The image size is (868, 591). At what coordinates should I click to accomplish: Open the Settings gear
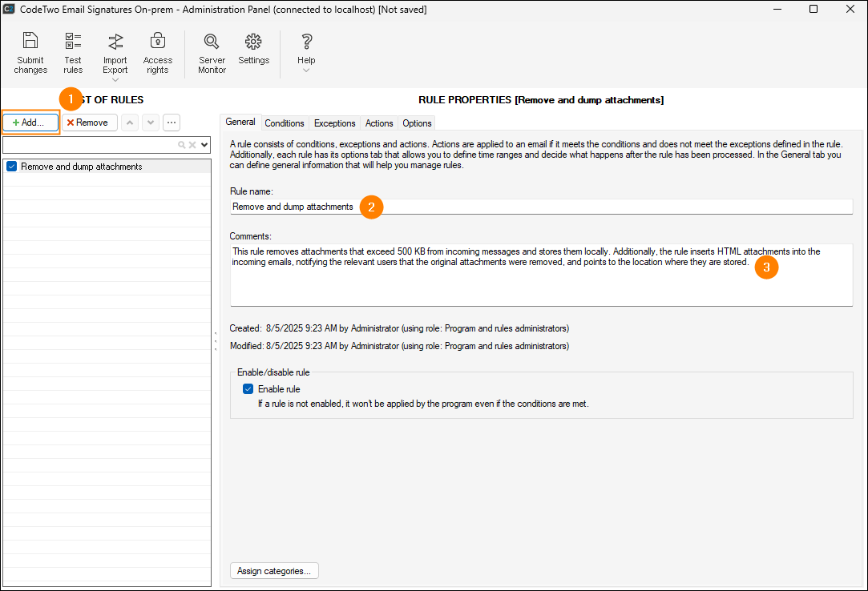pyautogui.click(x=253, y=42)
